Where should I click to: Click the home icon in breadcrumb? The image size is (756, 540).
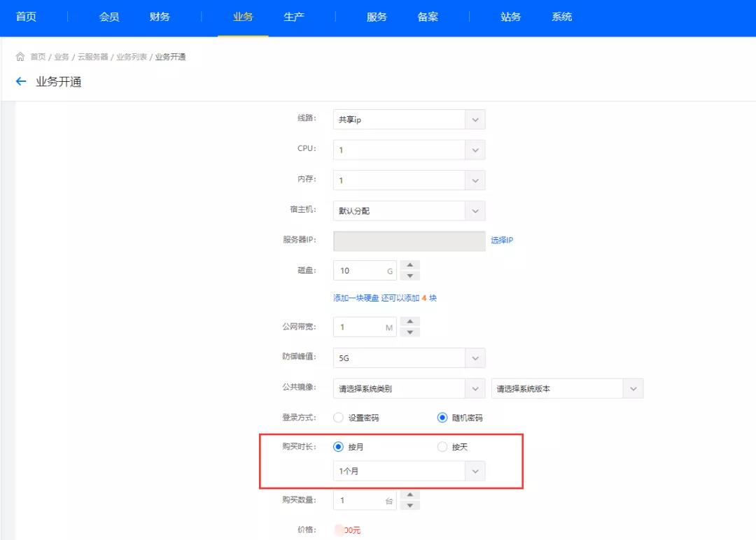pos(20,57)
